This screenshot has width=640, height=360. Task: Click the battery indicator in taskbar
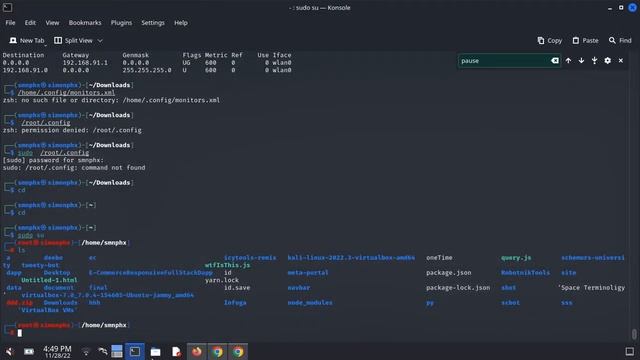pos(29,351)
